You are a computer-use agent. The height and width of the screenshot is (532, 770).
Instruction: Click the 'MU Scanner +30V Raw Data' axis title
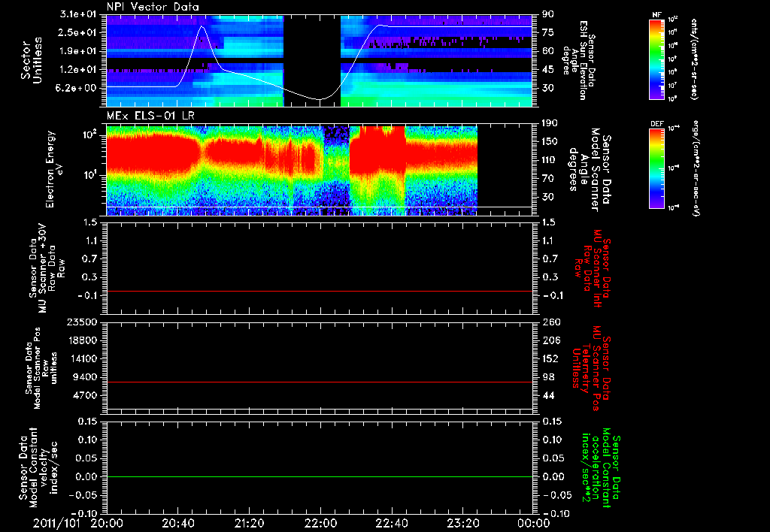point(47,269)
